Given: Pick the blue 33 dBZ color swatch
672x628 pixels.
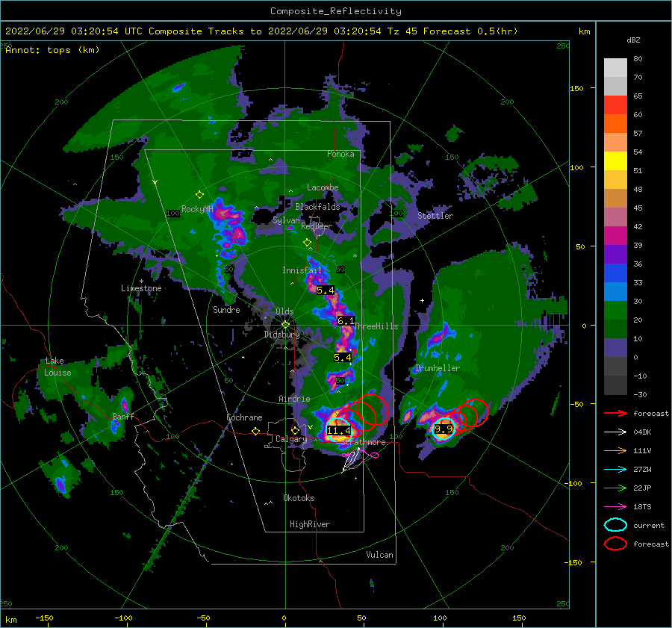Looking at the screenshot, I should 615,273.
